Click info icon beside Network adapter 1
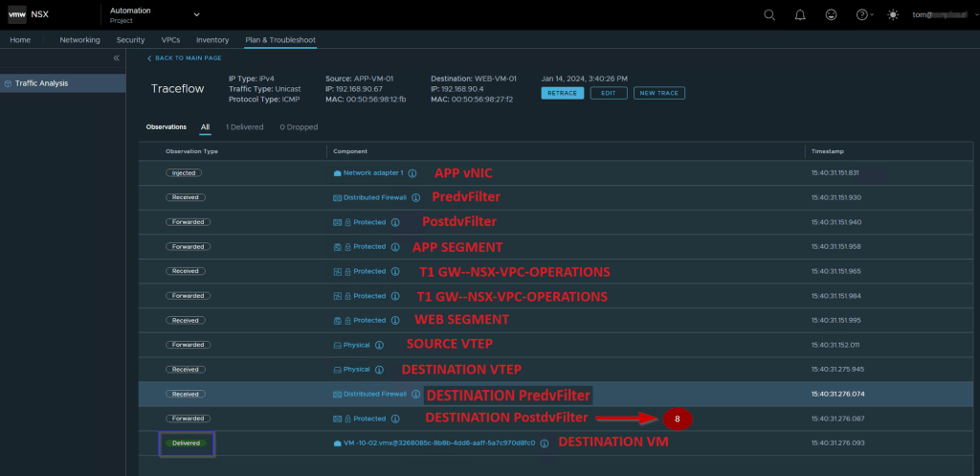The height and width of the screenshot is (476, 980). click(x=412, y=173)
